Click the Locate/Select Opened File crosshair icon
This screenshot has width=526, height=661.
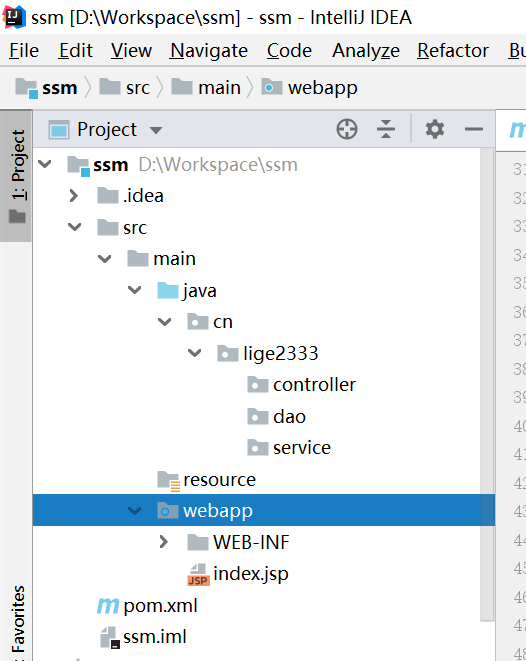pos(347,129)
